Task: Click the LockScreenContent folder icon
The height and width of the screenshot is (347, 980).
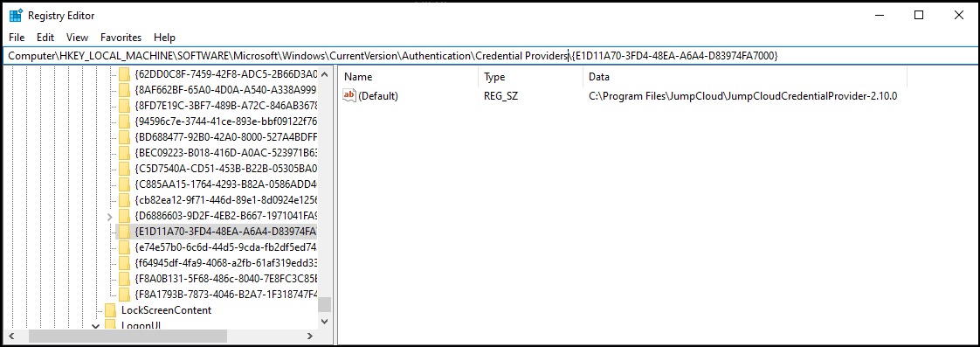Action: [x=111, y=310]
